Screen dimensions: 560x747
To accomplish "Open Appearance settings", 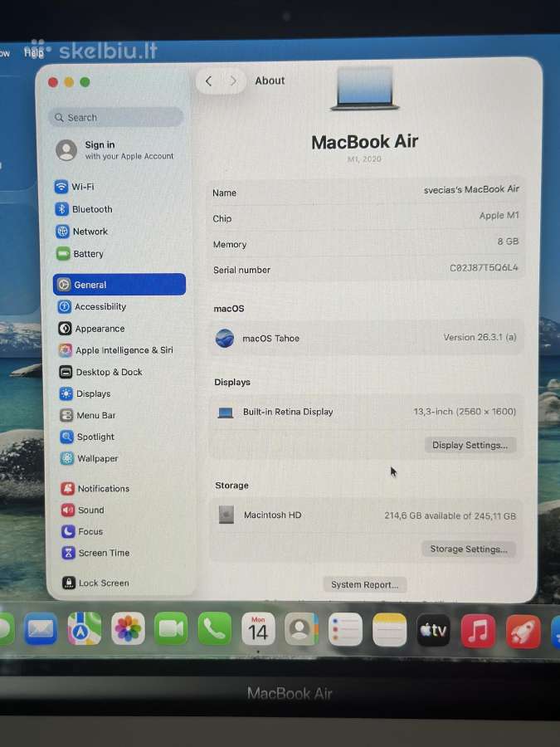I will [x=91, y=329].
